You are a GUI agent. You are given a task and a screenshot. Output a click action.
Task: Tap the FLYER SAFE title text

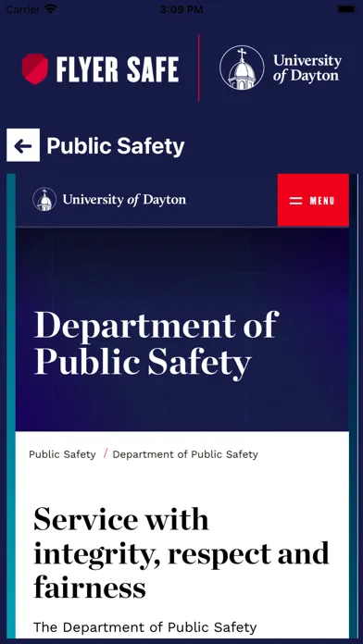(118, 69)
